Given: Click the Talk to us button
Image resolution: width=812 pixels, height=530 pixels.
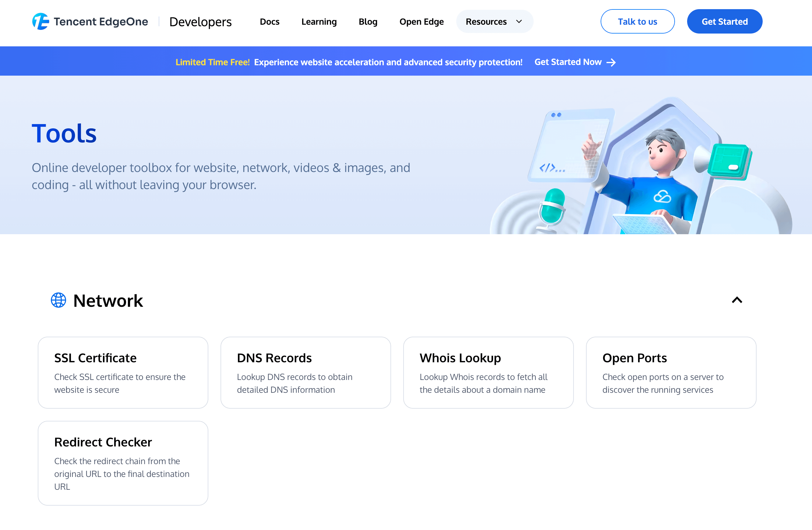Looking at the screenshot, I should click(x=637, y=21).
